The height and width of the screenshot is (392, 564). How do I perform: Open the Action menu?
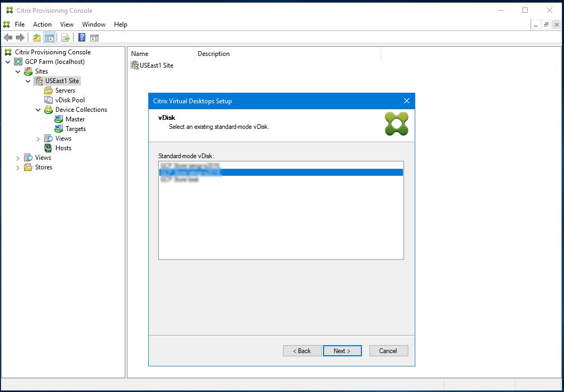click(x=42, y=24)
